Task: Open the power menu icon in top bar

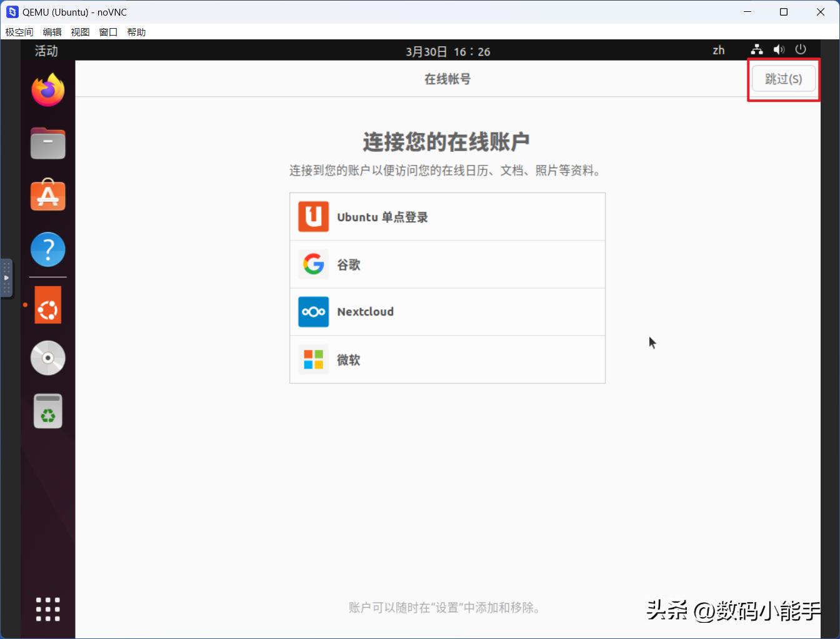Action: [x=801, y=50]
